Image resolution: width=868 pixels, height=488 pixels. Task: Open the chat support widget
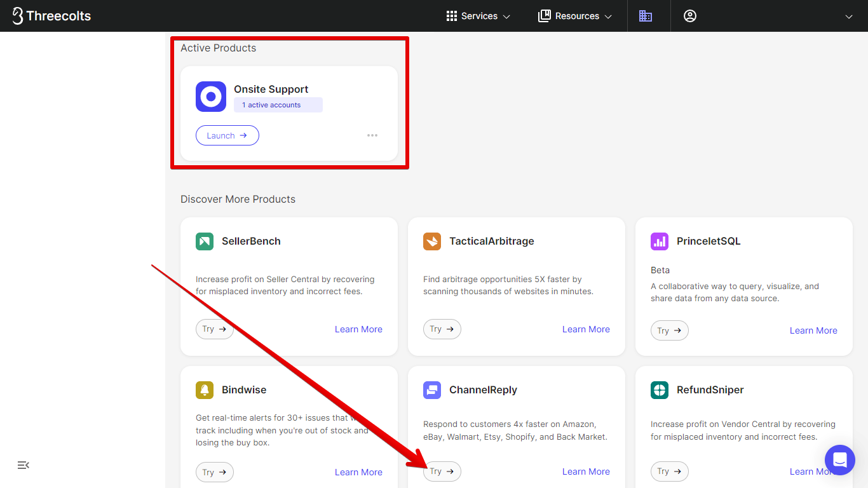(x=840, y=460)
